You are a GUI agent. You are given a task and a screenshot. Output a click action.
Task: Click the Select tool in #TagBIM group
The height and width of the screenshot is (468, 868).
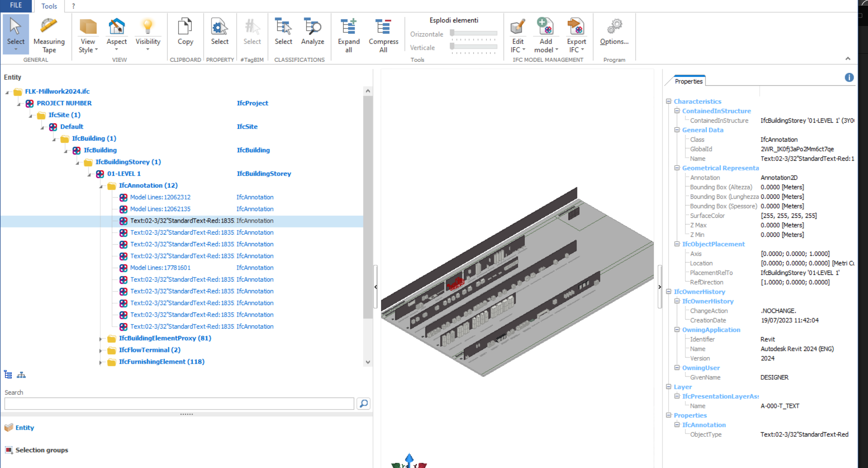click(x=252, y=34)
